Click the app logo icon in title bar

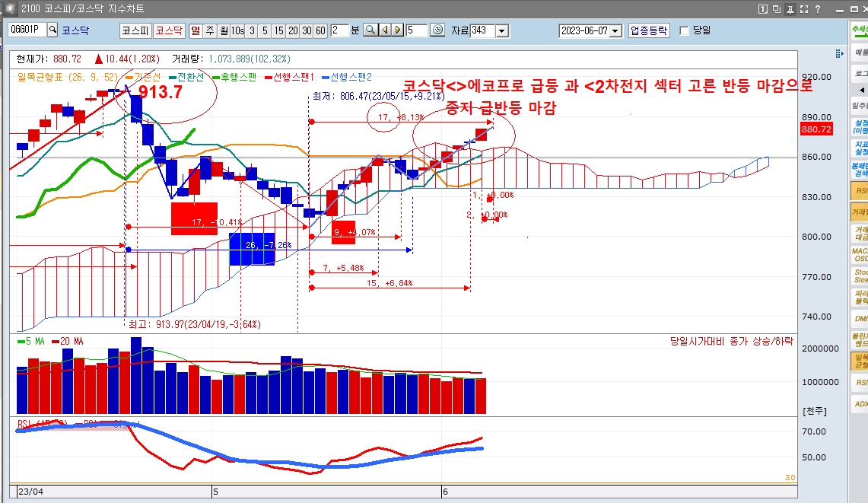[x=9, y=9]
